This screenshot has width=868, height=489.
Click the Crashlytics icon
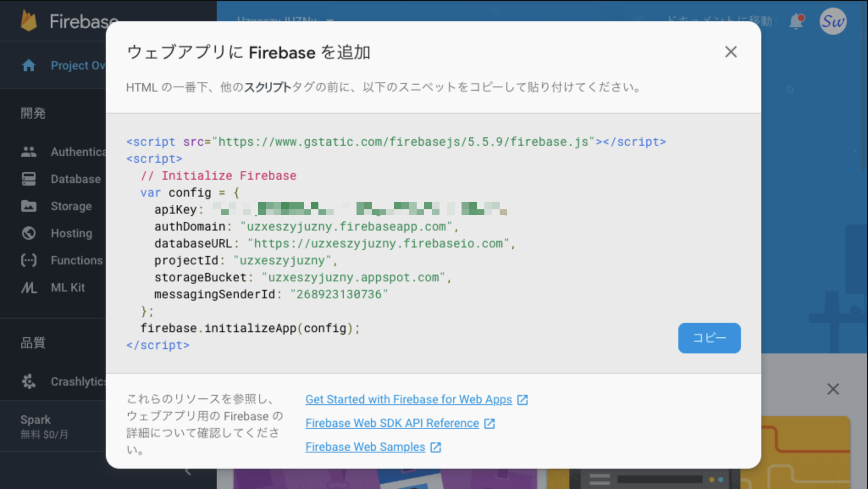(x=29, y=381)
